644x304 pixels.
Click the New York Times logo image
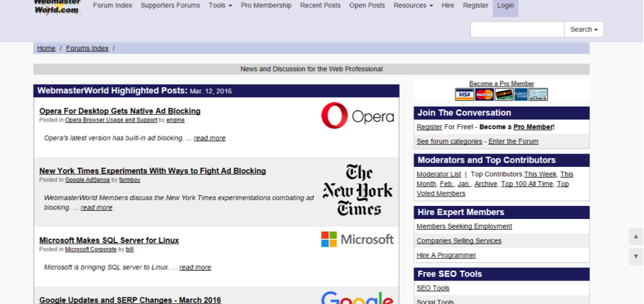pyautogui.click(x=357, y=190)
